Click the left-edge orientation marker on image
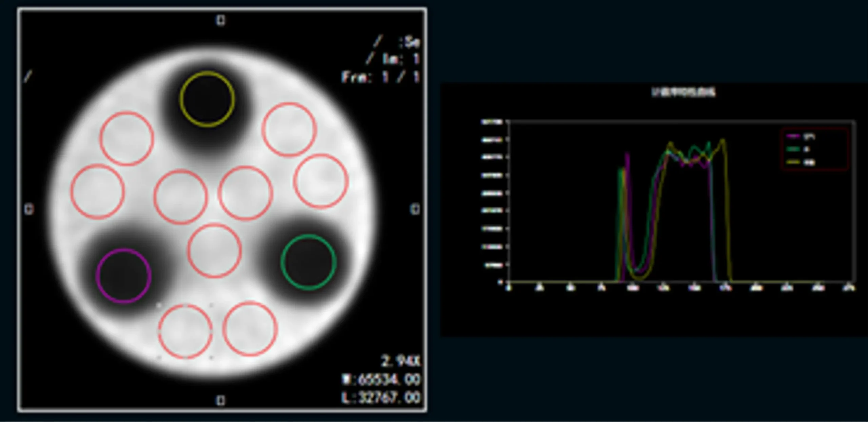 [29, 209]
